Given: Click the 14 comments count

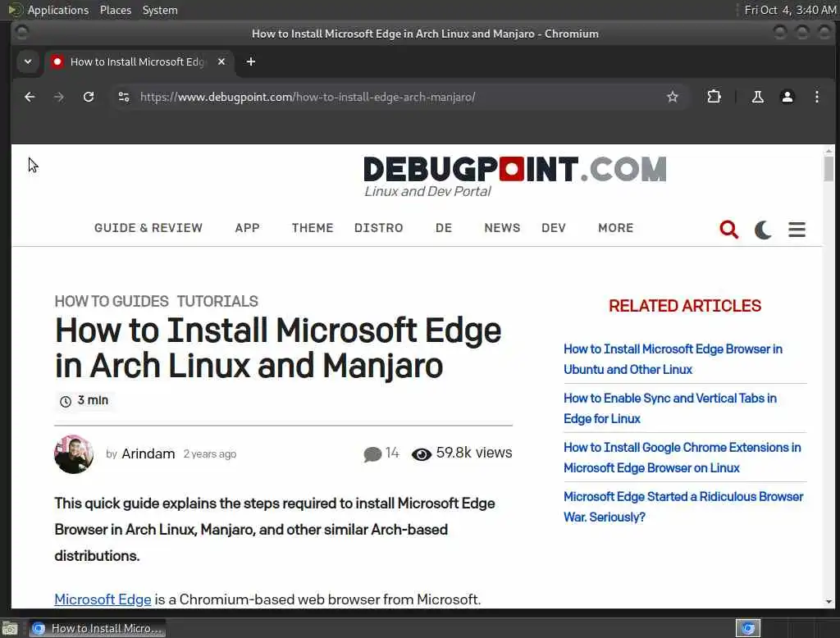Looking at the screenshot, I should [392, 453].
